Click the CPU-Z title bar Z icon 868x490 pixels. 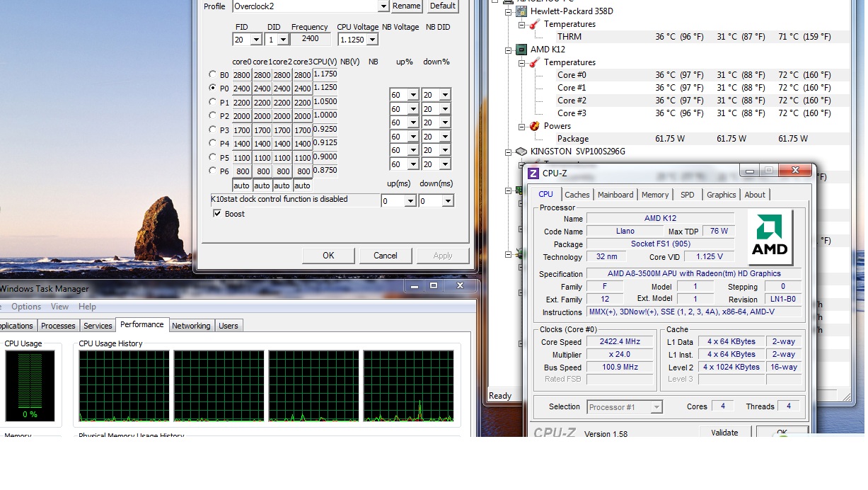pos(534,173)
